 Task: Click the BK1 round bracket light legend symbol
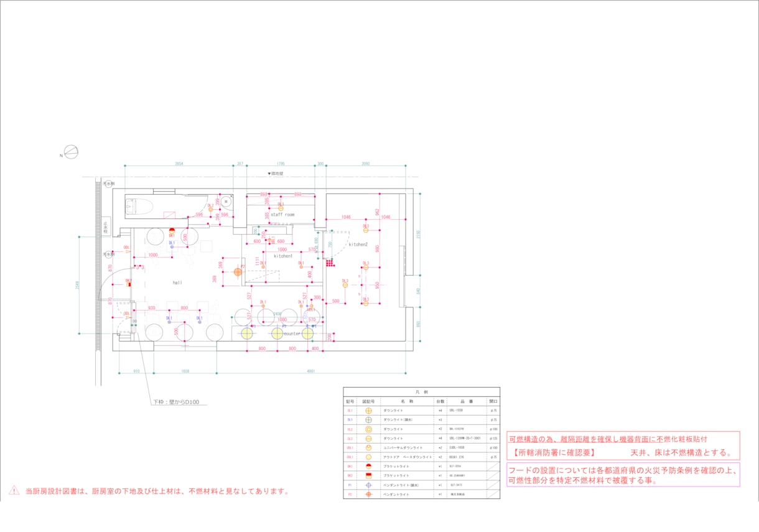click(x=368, y=466)
